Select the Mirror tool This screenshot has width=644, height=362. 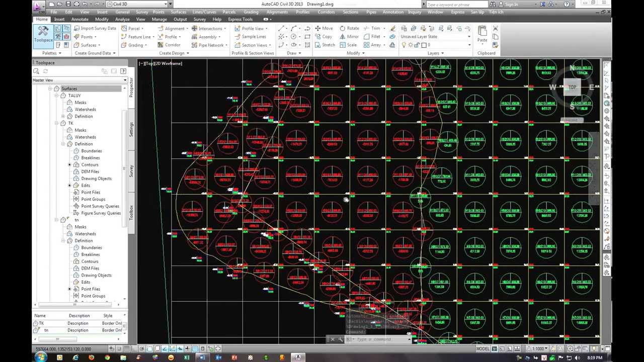point(350,37)
